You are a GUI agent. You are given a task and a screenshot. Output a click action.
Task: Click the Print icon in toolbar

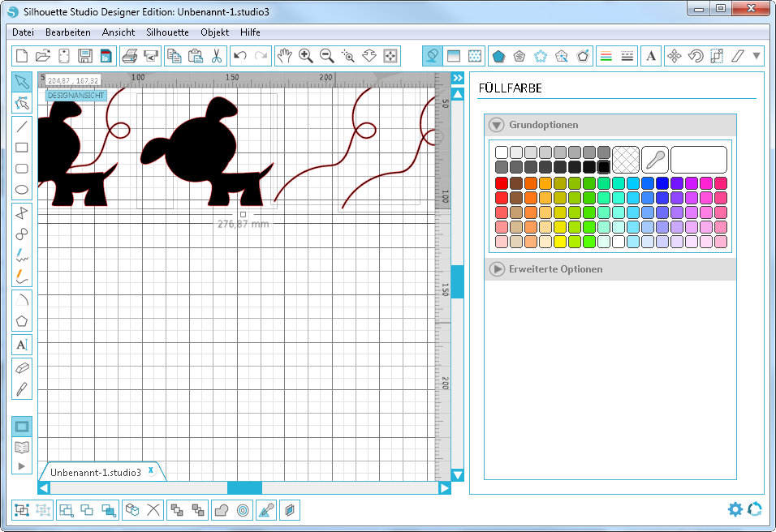coord(130,56)
